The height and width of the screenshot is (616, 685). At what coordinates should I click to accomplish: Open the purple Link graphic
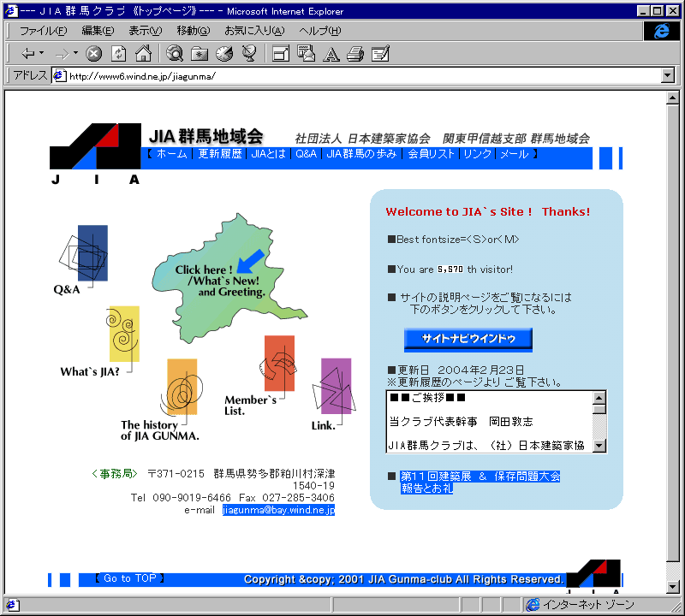(335, 386)
